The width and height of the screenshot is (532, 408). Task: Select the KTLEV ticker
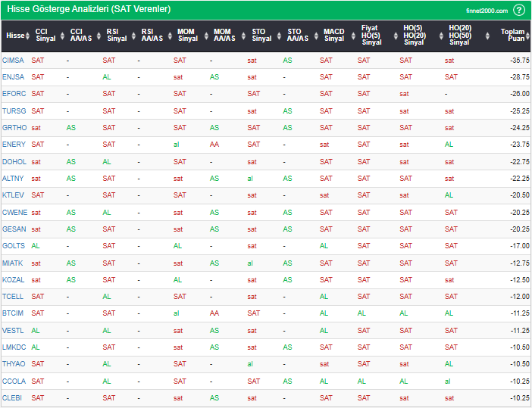coord(13,195)
